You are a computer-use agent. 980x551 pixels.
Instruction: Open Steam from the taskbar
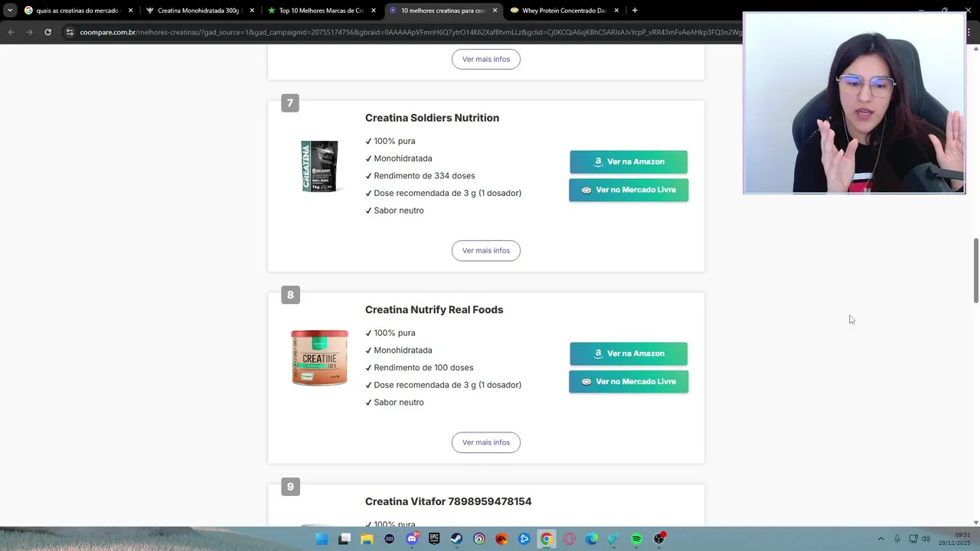(456, 539)
